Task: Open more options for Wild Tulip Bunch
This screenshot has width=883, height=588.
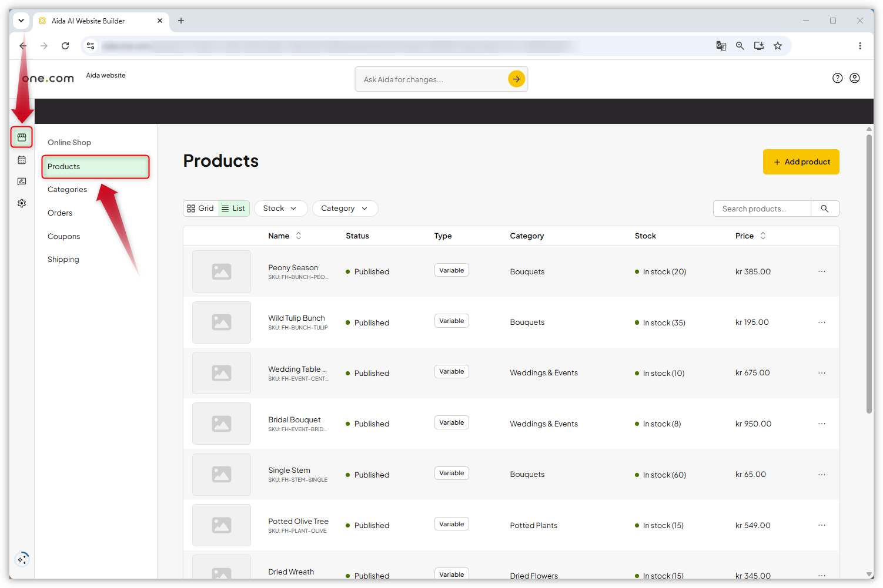Action: click(822, 322)
